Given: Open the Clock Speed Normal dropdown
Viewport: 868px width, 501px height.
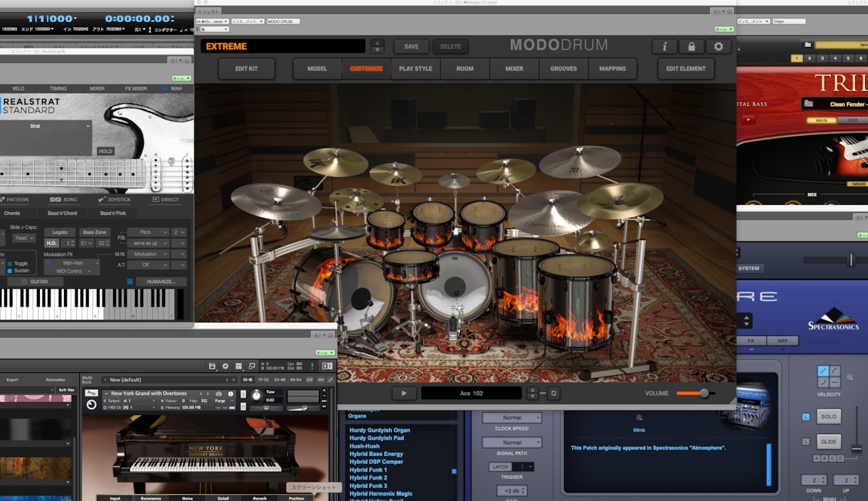Looking at the screenshot, I should (x=512, y=418).
